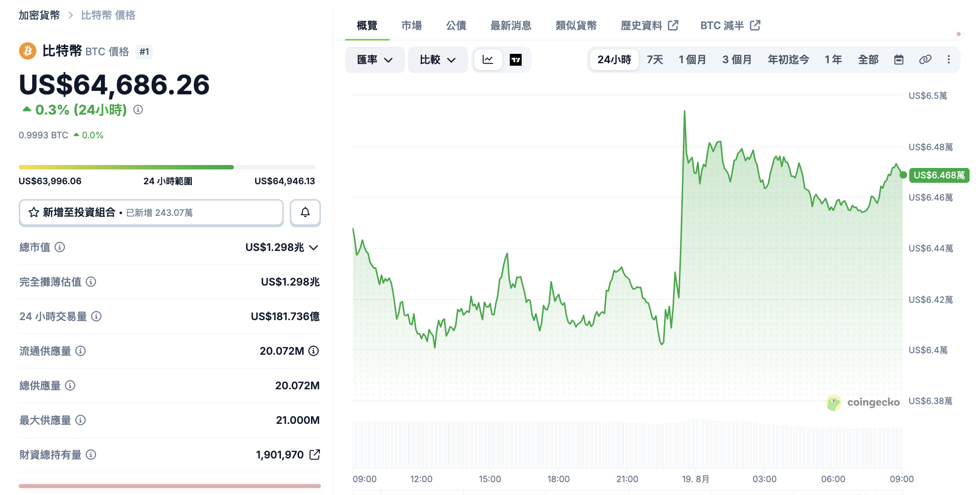Open the chart three-dot more options menu
The image size is (980, 495).
pyautogui.click(x=948, y=60)
